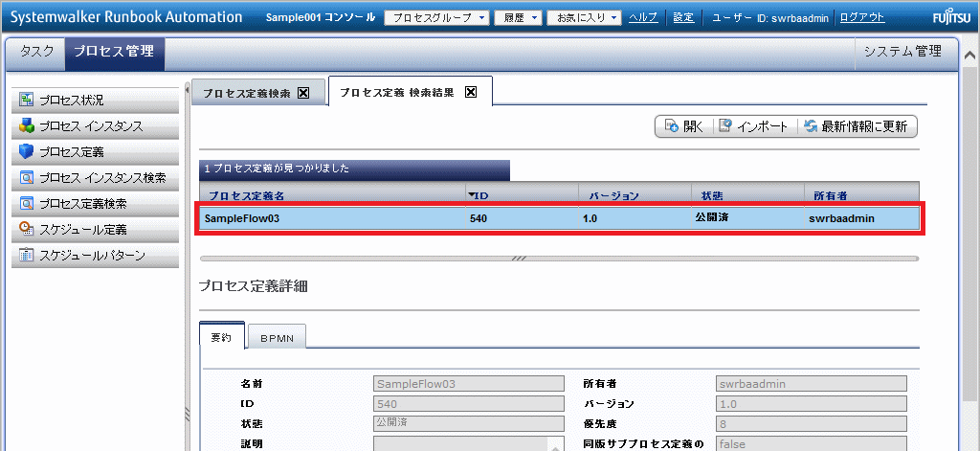Open the お気に入り dropdown
This screenshot has width=980, height=451.
pyautogui.click(x=584, y=17)
